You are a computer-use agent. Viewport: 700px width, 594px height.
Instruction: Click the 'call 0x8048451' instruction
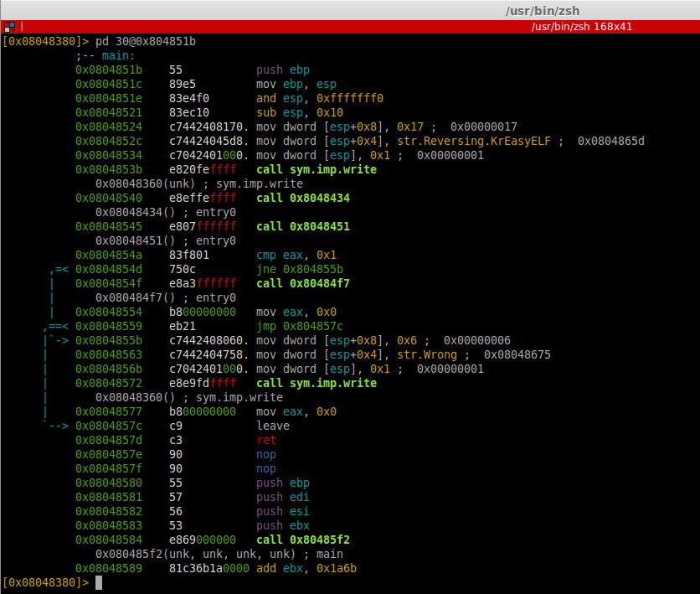(302, 227)
